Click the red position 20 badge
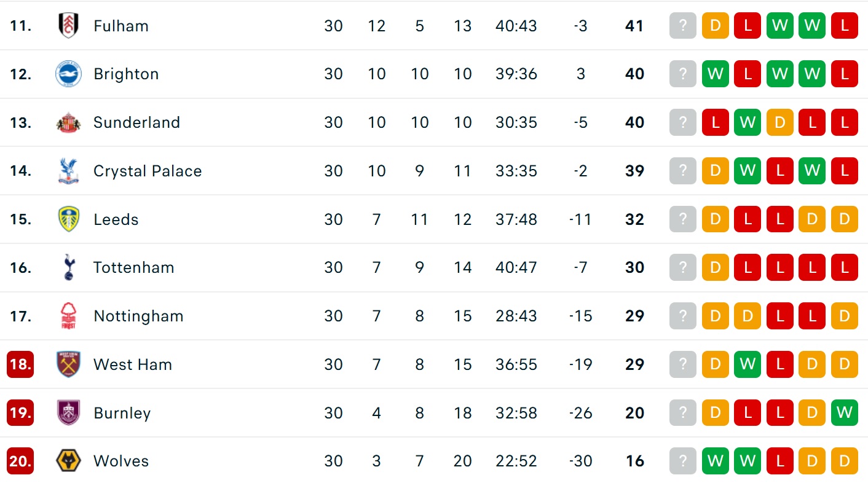This screenshot has width=868, height=483. point(20,461)
